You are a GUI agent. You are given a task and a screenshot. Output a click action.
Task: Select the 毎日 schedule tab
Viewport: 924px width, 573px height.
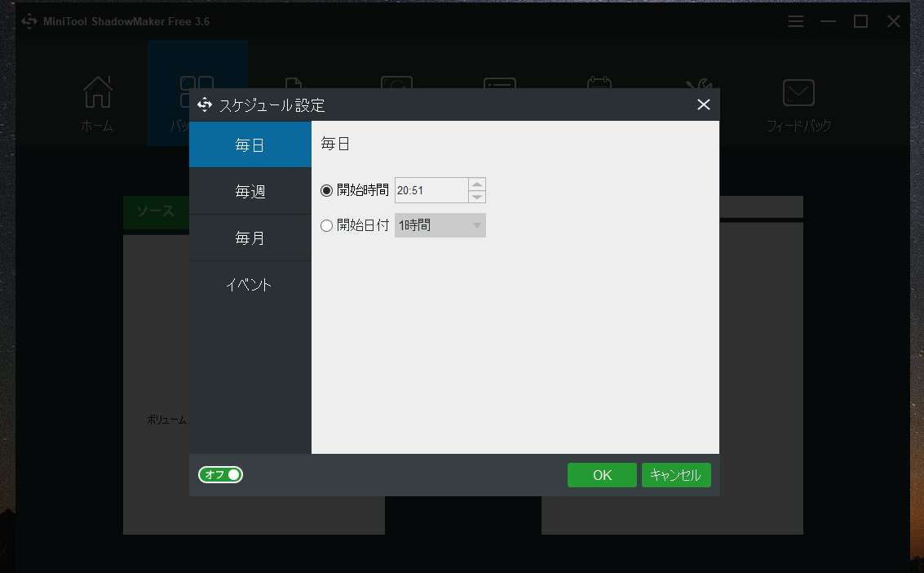pos(250,144)
